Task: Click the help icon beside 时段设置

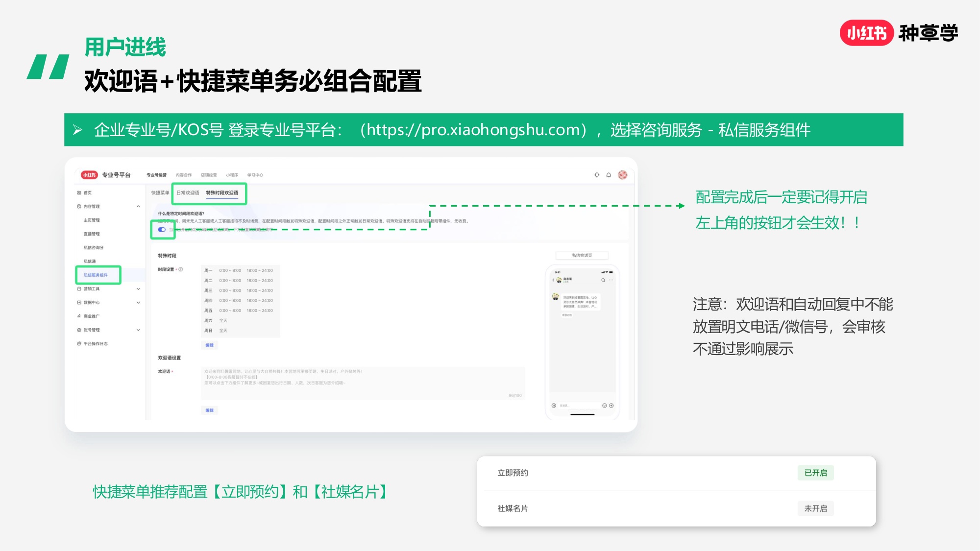Action: coord(181,269)
